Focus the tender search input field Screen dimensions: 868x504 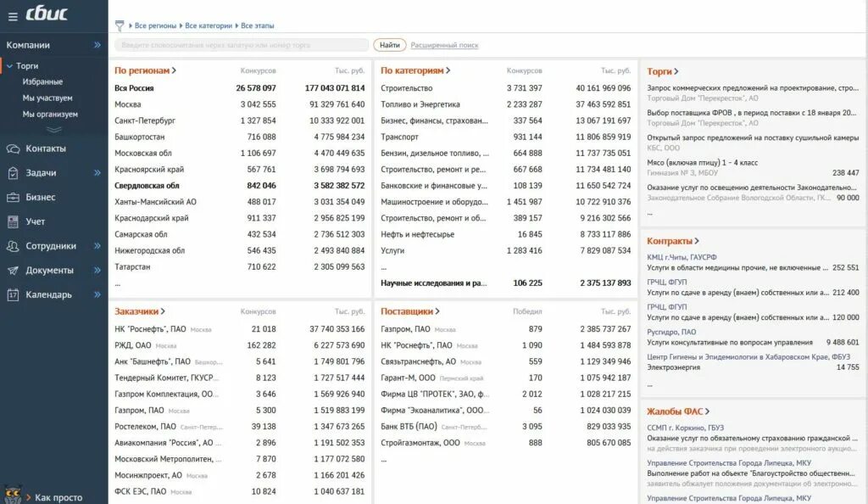[x=242, y=45]
